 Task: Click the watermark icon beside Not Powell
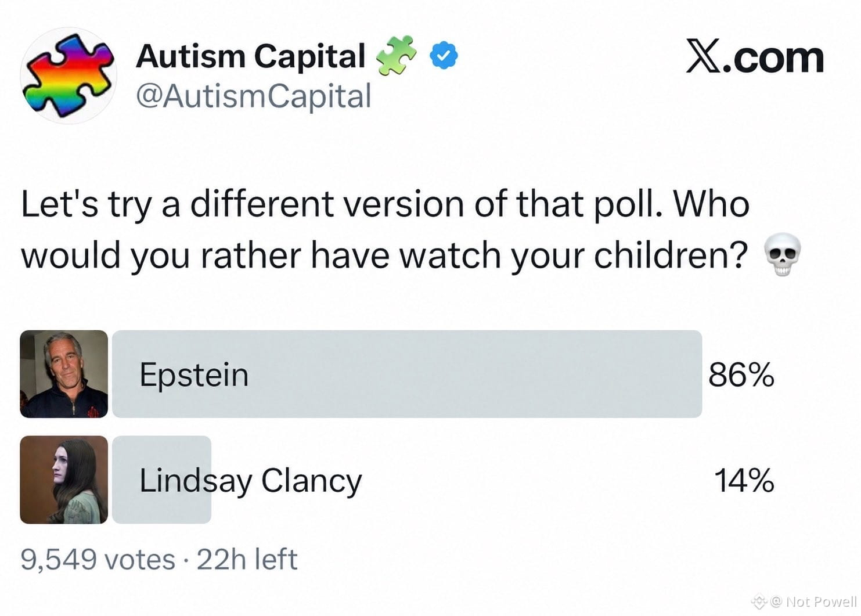pos(759,601)
